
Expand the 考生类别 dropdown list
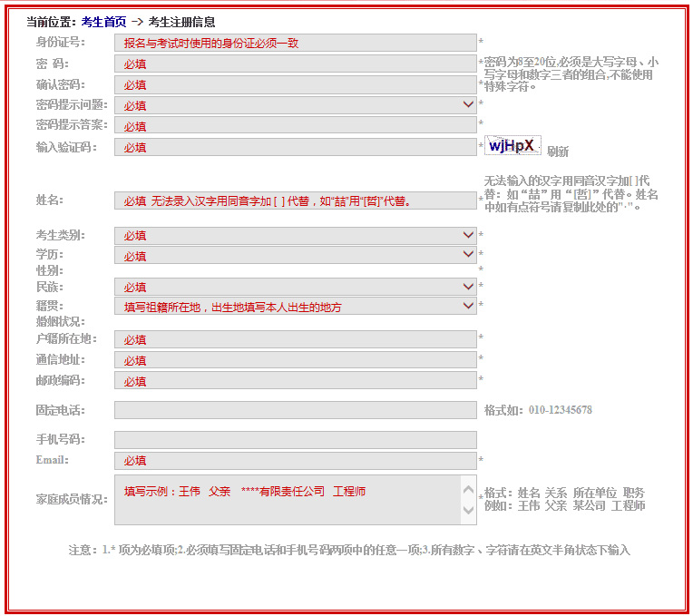tap(295, 236)
